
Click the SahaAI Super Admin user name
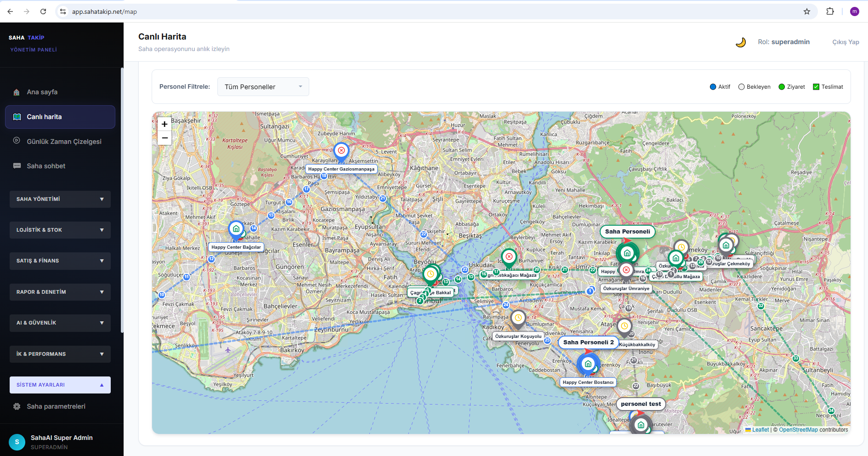coord(62,438)
